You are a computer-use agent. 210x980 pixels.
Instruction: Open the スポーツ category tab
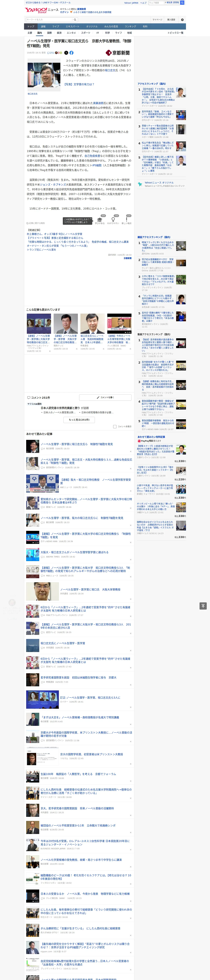pos(86,33)
